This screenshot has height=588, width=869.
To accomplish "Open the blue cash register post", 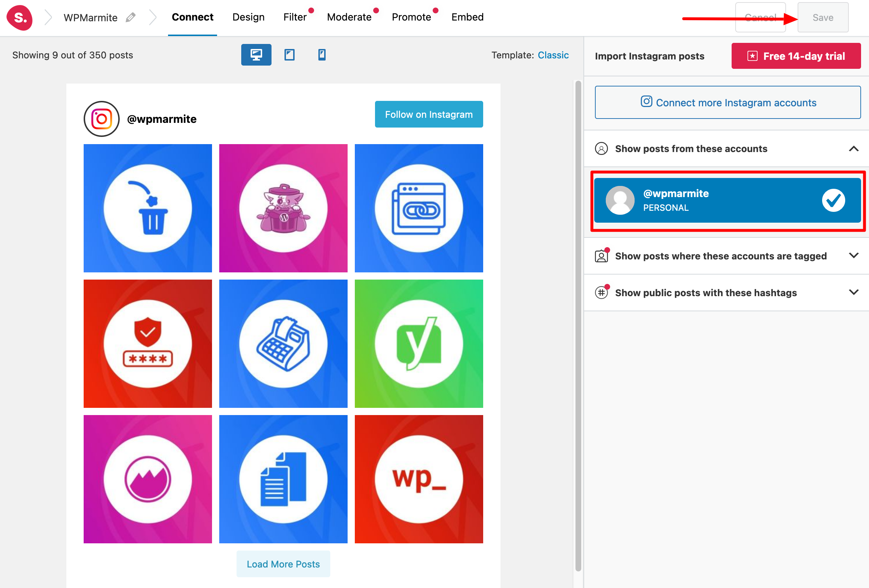I will point(283,344).
